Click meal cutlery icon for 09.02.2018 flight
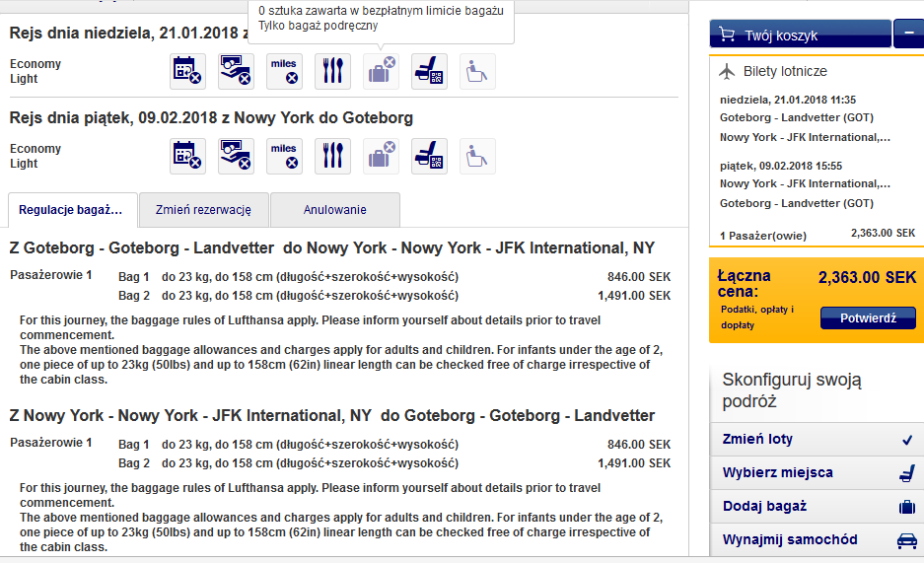The width and height of the screenshot is (924, 563). coord(332,156)
